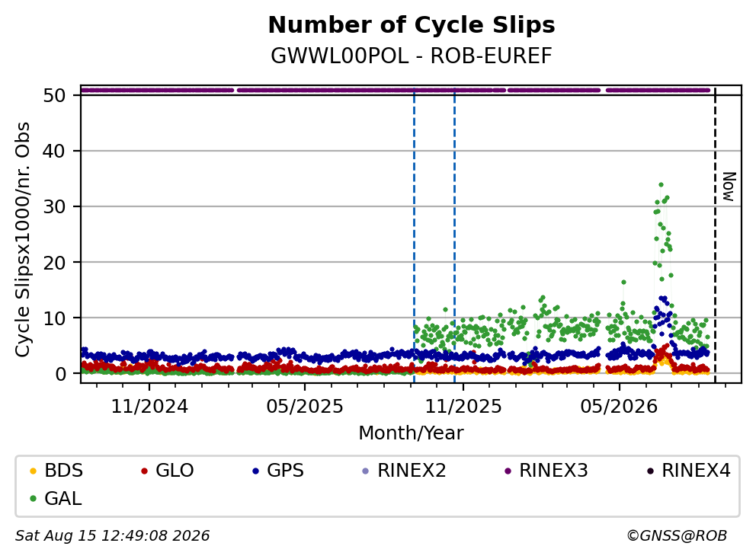Click the RINEX3 legend entry

click(546, 471)
